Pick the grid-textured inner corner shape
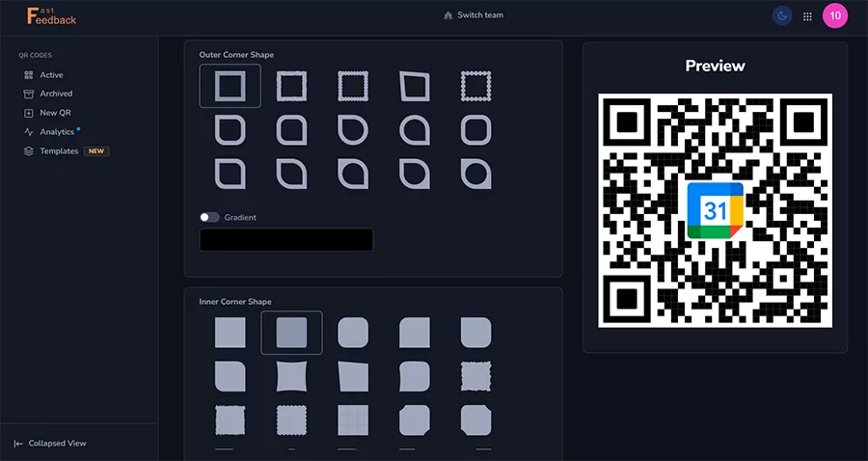The image size is (868, 461). click(353, 420)
